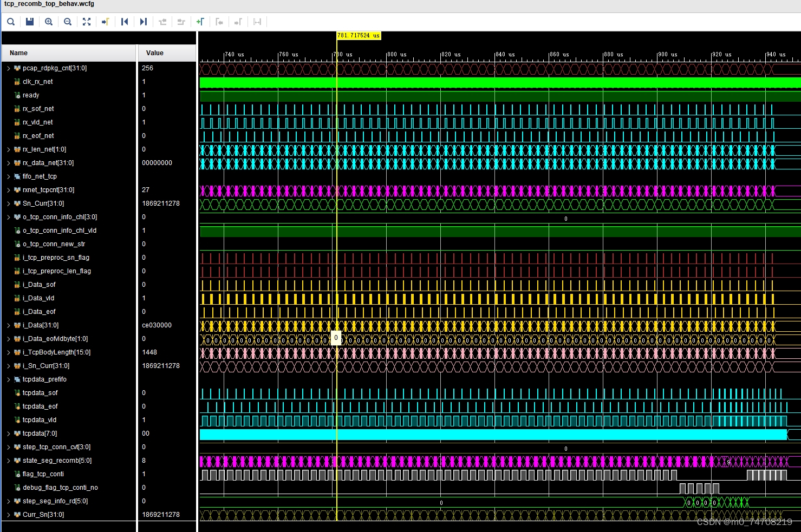Click the Next Transition toolbar icon
The width and height of the screenshot is (801, 532).
pos(181,22)
